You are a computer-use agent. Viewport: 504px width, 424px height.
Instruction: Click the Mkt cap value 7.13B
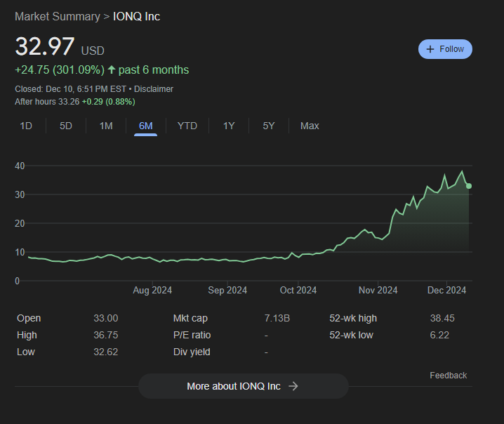click(277, 318)
